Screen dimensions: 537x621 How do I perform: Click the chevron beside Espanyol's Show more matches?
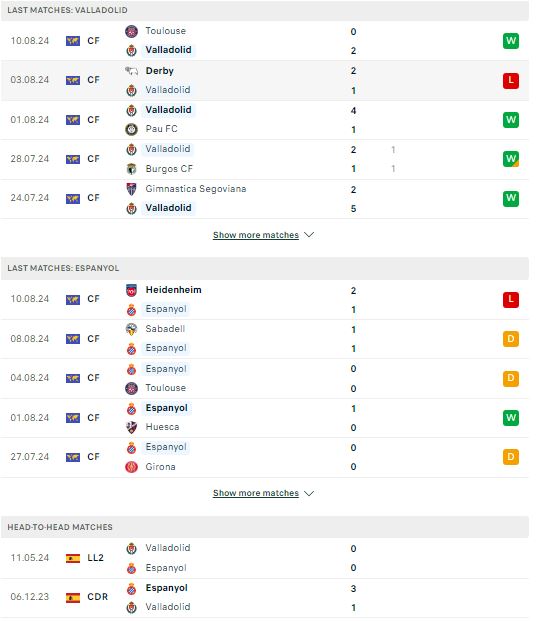pos(309,493)
